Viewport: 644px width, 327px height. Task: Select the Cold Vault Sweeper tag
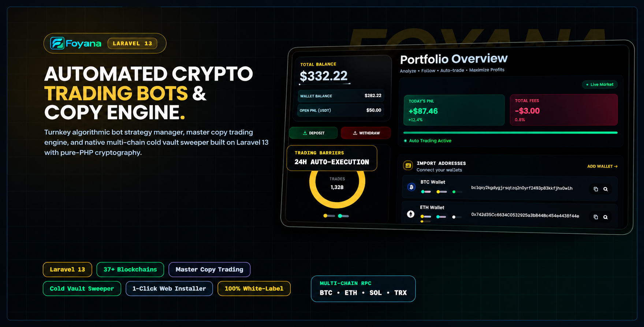point(82,289)
